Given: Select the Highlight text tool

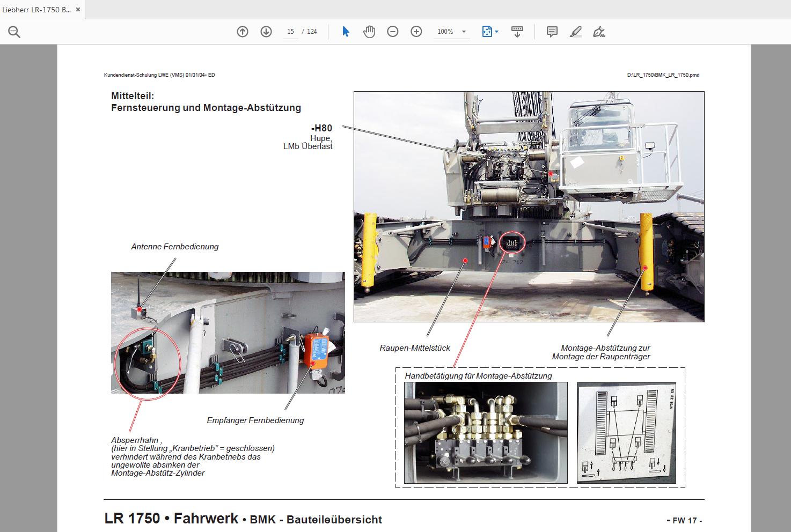Looking at the screenshot, I should (575, 31).
